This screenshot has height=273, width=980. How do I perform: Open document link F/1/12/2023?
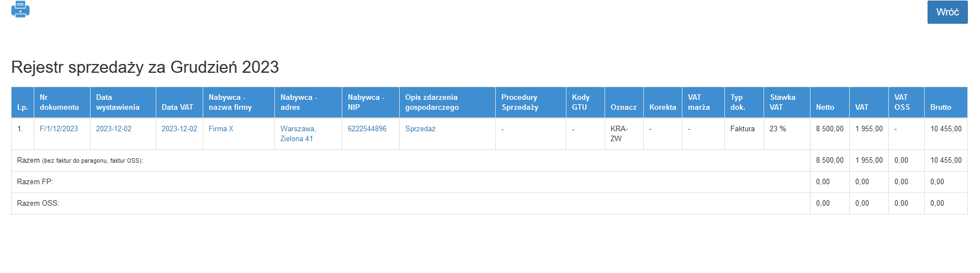click(59, 129)
